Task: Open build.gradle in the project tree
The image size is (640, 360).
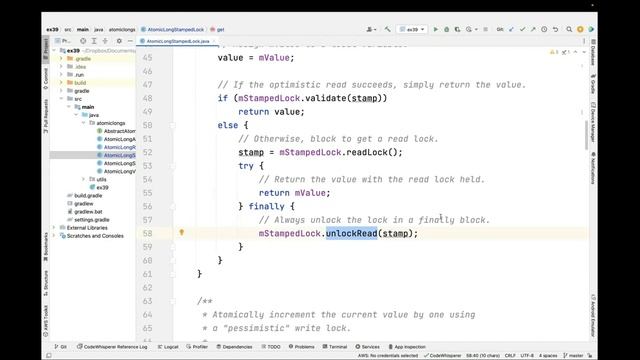Action: pos(85,196)
